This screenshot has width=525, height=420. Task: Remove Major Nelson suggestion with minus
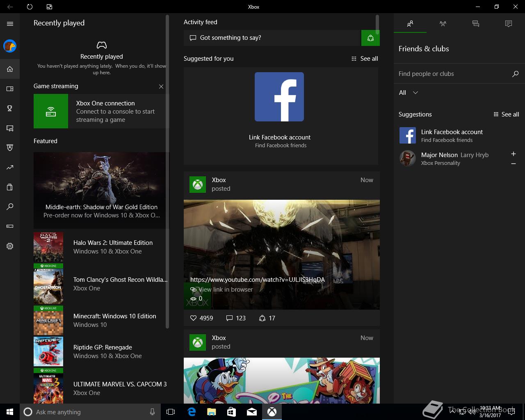point(514,164)
